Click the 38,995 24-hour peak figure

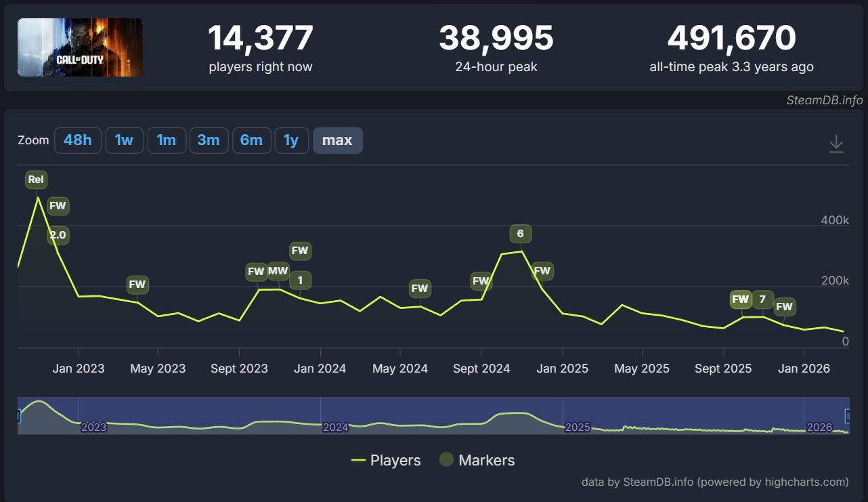496,38
